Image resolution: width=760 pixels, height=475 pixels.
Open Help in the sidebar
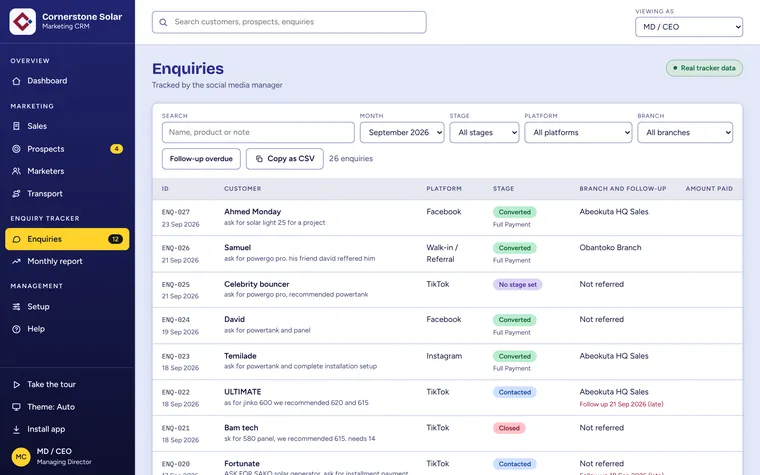point(67,329)
